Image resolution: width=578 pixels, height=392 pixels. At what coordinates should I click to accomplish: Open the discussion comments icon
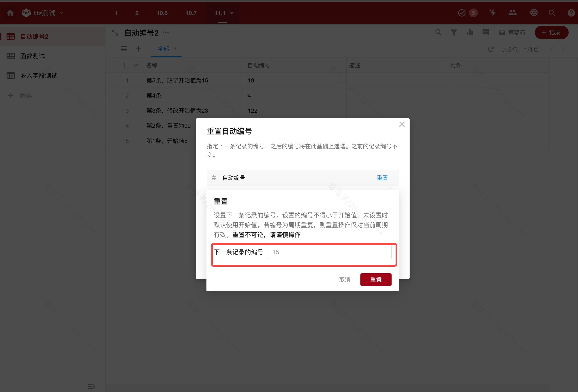coord(486,32)
